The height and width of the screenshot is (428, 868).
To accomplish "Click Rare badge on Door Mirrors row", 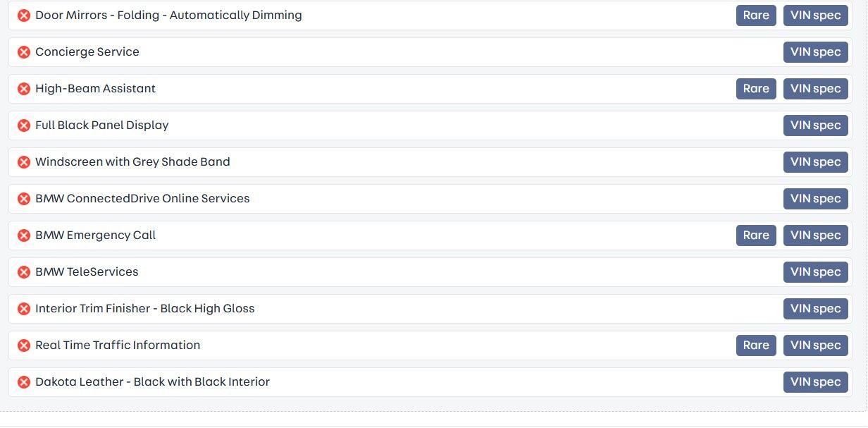I will (756, 16).
